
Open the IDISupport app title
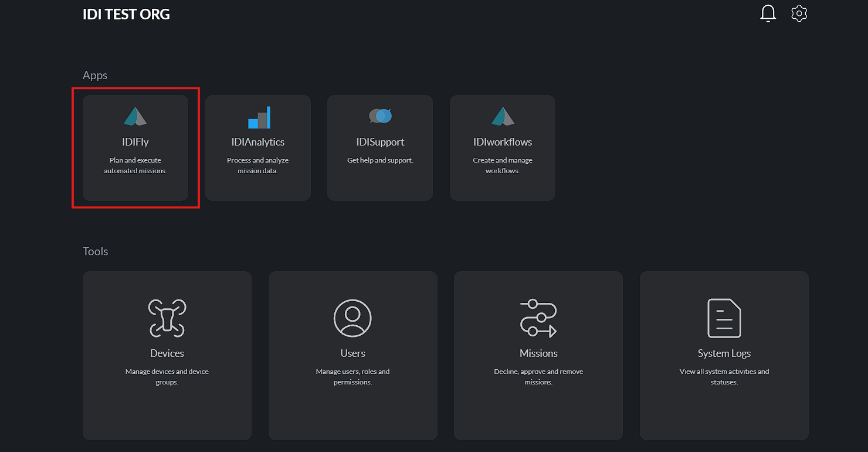pos(380,142)
